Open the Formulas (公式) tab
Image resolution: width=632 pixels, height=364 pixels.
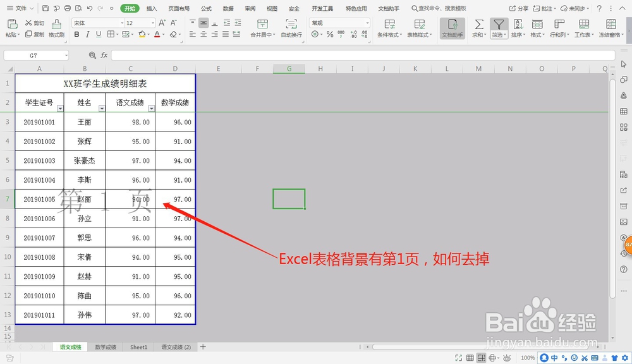207,8
